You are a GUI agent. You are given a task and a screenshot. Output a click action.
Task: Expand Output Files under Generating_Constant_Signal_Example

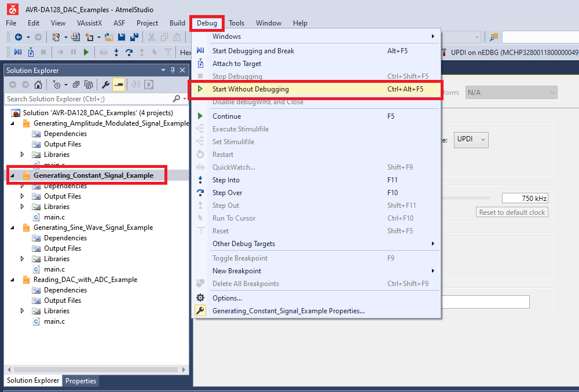point(22,196)
